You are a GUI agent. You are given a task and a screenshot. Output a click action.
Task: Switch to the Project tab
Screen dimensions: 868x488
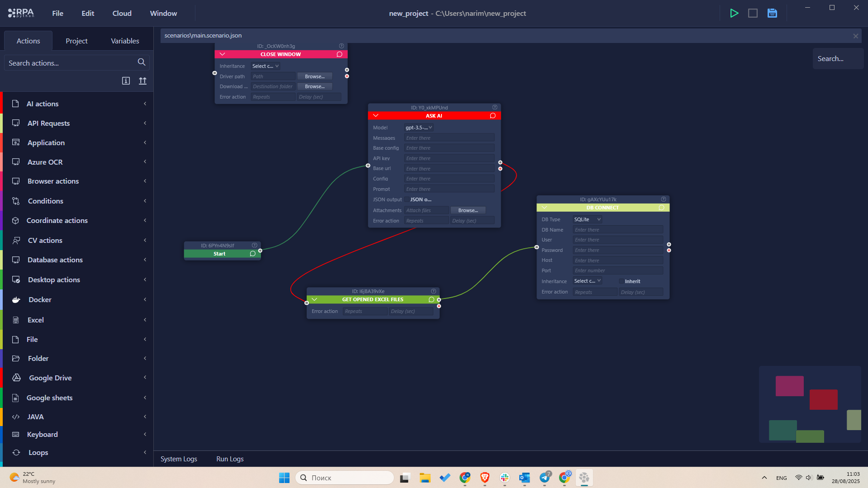tap(76, 41)
